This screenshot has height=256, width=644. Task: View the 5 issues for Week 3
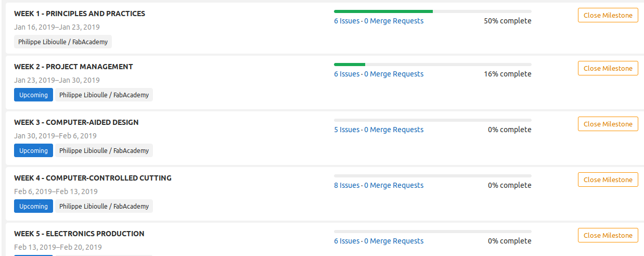coord(346,130)
